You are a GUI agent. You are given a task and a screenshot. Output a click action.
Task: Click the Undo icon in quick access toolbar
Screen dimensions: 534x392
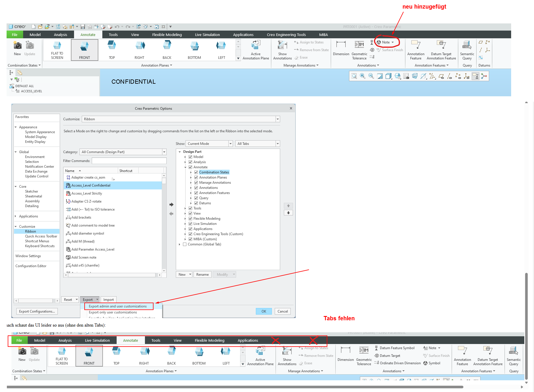click(x=117, y=27)
